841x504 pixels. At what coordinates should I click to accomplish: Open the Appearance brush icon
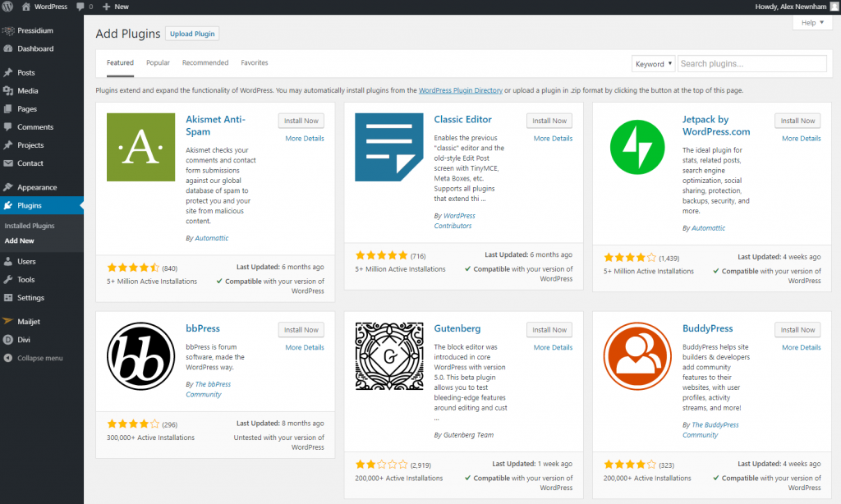(x=8, y=187)
